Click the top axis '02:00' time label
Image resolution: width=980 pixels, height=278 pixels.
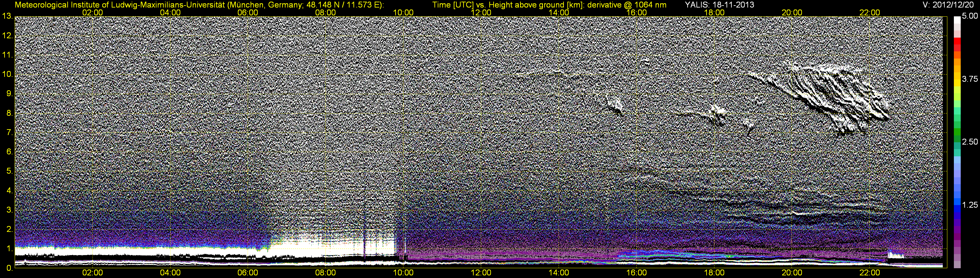92,12
